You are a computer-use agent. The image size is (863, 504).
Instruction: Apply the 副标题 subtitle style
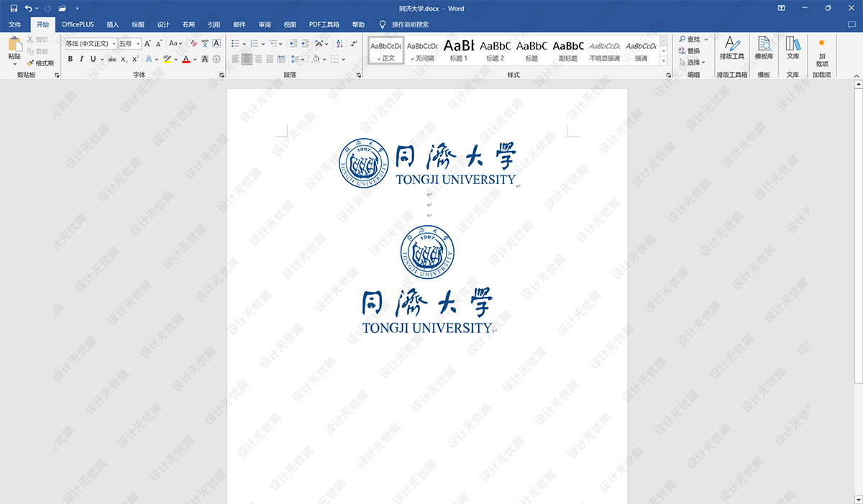pos(567,50)
